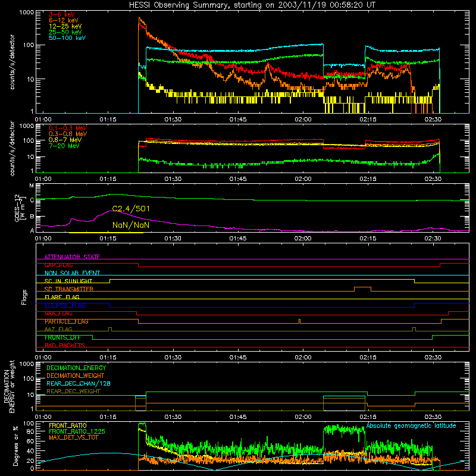Select the ECLIPSE_FLAG label
The image size is (476, 476).
pyautogui.click(x=65, y=305)
